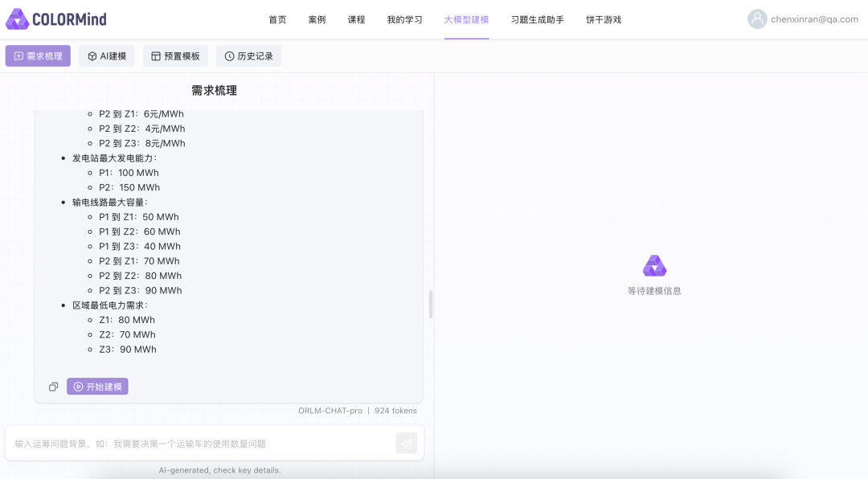Click 'AI-generated, check key details.' notice
Viewport: 868px width, 479px height.
(219, 470)
